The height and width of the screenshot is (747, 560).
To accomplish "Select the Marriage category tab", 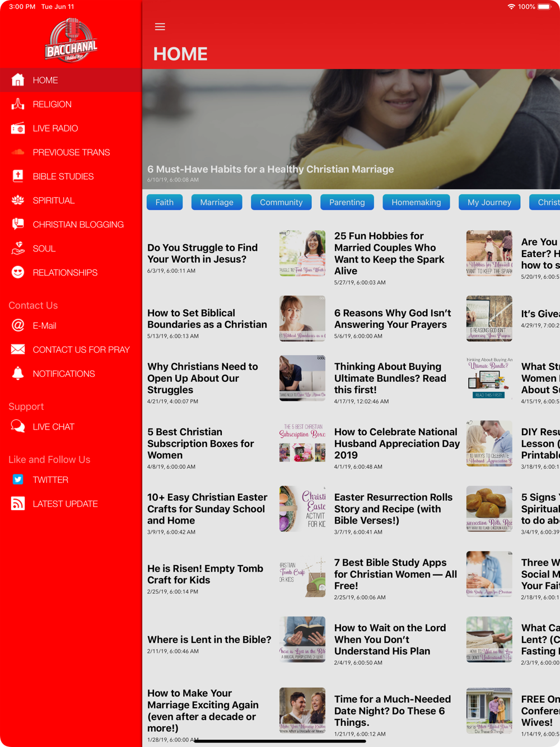I will pos(217,202).
